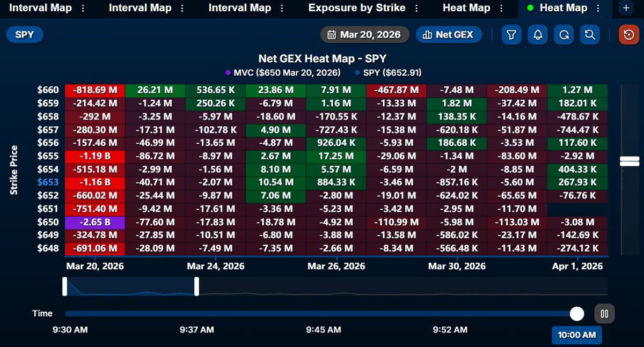Click the -660.02 M cell
Image resolution: width=644 pixels, height=347 pixels.
pyautogui.click(x=94, y=196)
